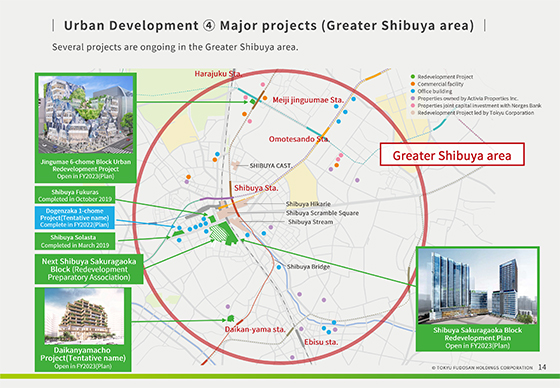Click the Daikan-yama sta. map label

click(x=255, y=329)
